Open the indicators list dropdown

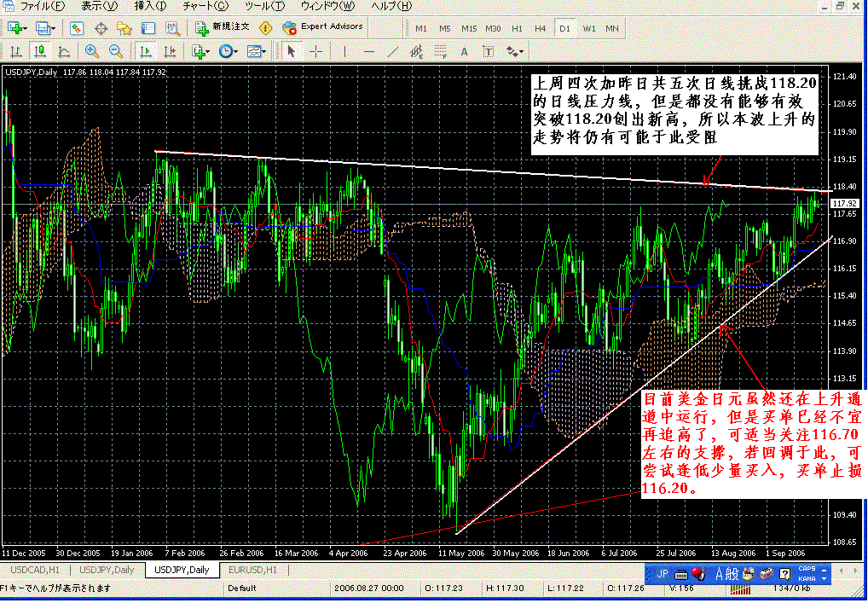click(200, 51)
